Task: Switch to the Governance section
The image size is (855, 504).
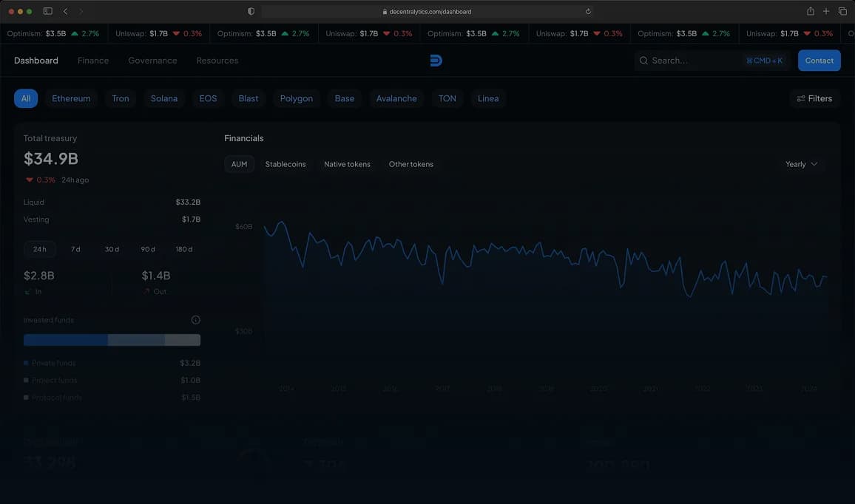Action: pyautogui.click(x=152, y=60)
